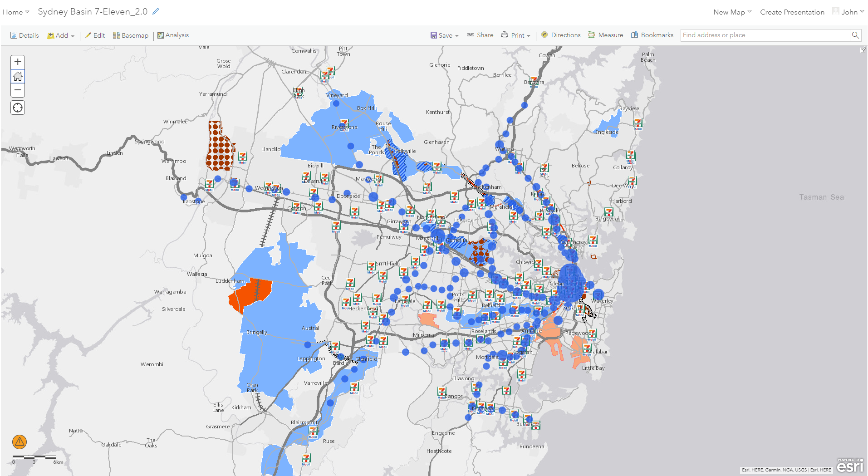Open the Measure tool

[606, 35]
